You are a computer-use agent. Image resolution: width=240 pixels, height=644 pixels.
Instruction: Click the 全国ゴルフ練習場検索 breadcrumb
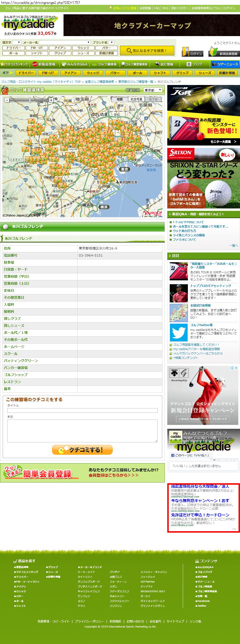point(99,82)
